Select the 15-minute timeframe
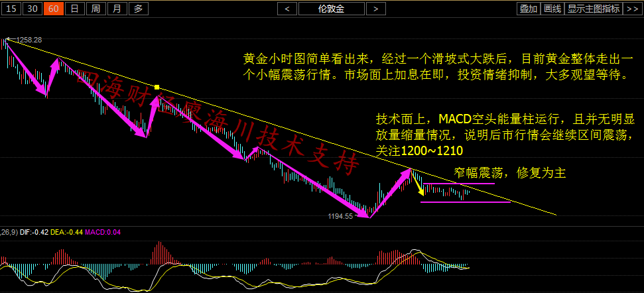Screen dimensions: 644x293 [x=11, y=8]
